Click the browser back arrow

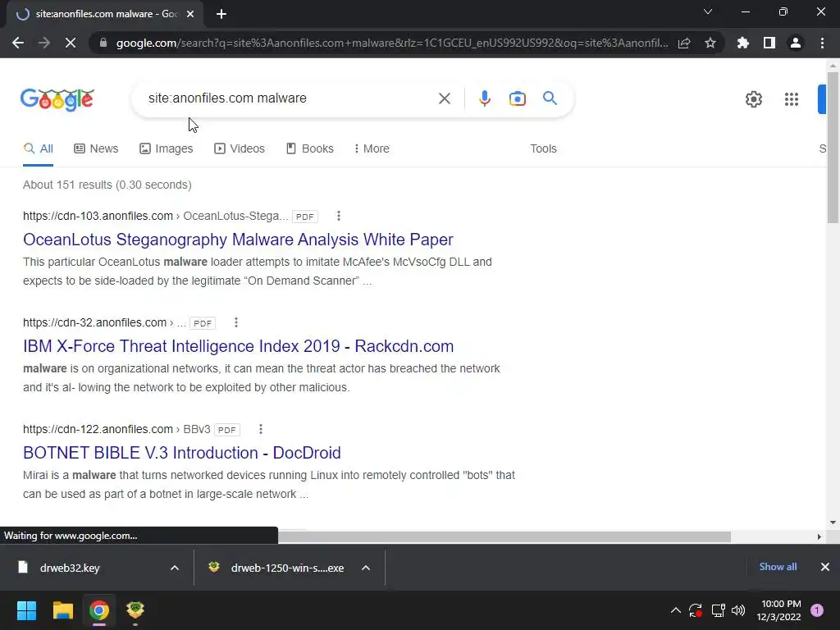[18, 43]
